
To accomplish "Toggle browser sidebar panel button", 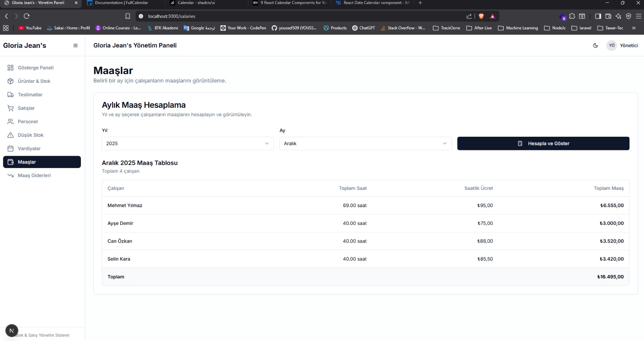I will 598,16.
